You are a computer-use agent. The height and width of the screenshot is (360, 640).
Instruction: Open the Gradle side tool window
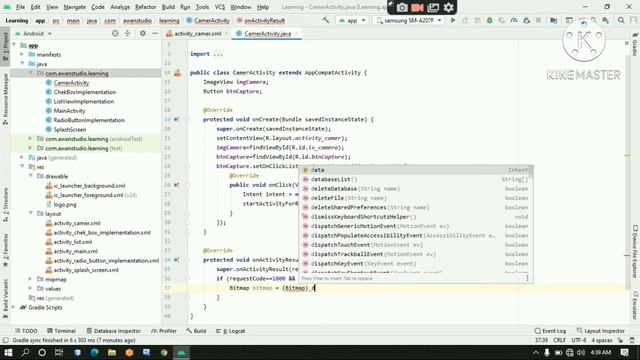tap(635, 44)
